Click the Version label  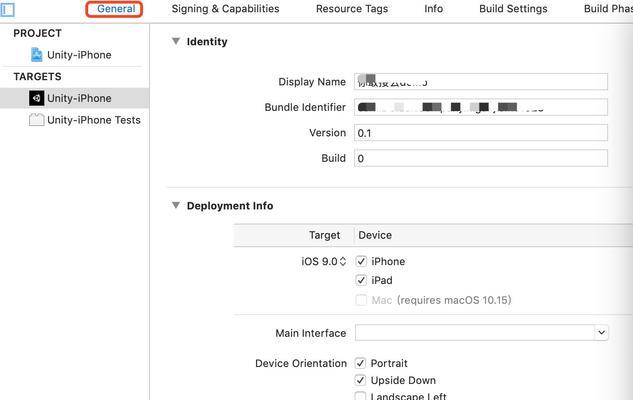(327, 133)
